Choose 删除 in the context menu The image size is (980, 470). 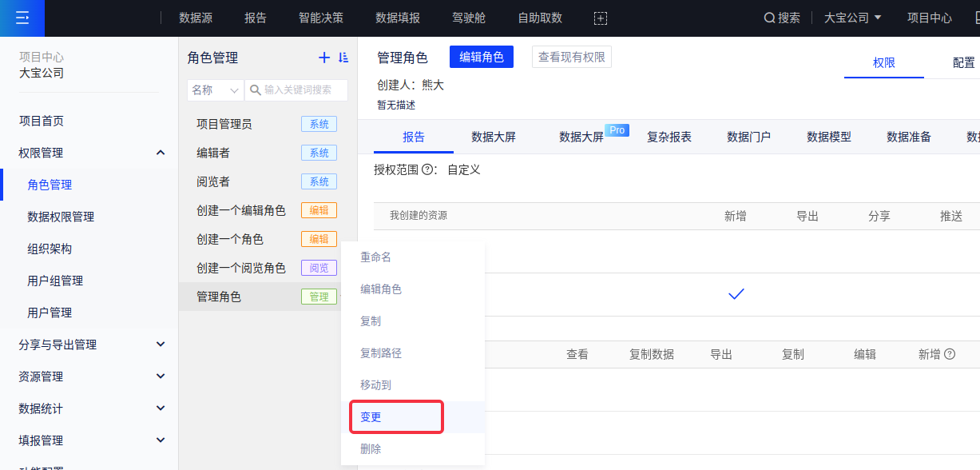click(x=371, y=449)
